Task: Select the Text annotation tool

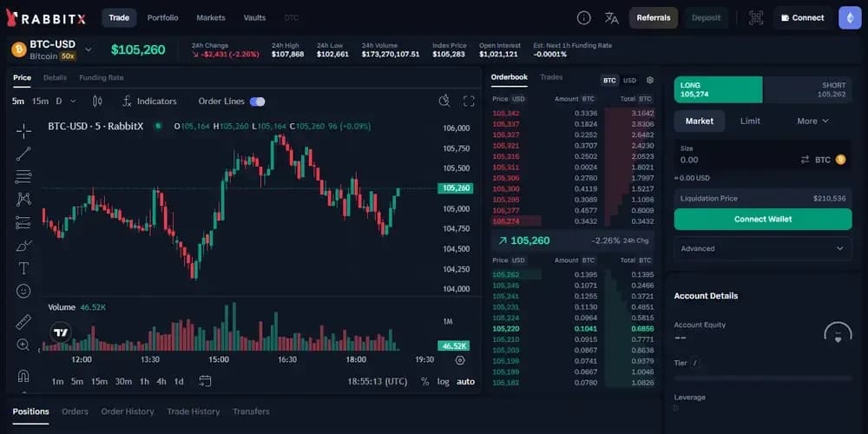Action: click(23, 268)
